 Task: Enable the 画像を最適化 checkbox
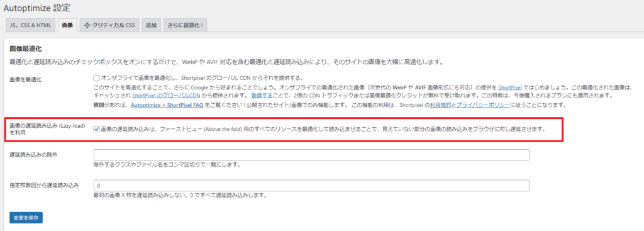point(96,77)
